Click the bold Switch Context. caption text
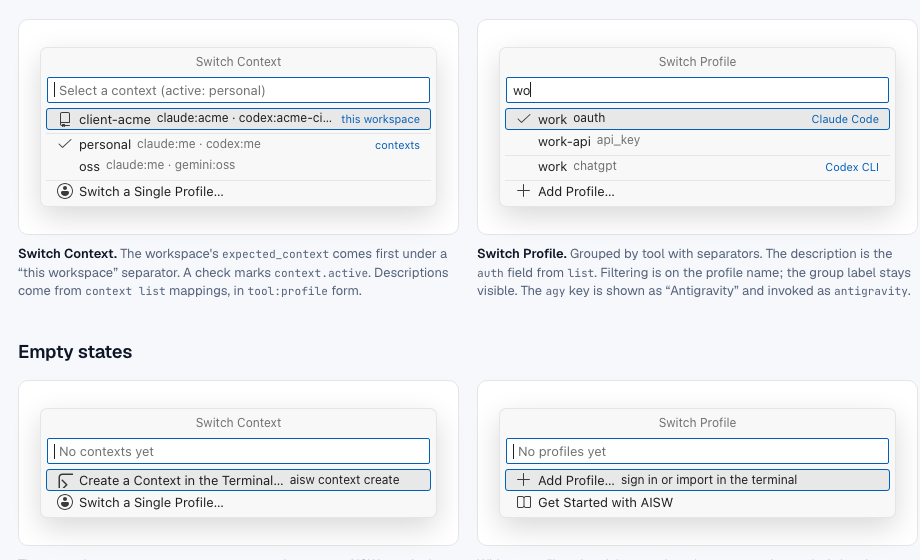 [67, 254]
